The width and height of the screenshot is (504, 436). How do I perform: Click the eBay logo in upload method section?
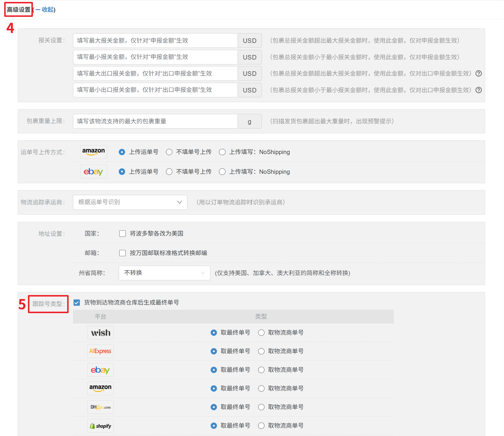93,171
